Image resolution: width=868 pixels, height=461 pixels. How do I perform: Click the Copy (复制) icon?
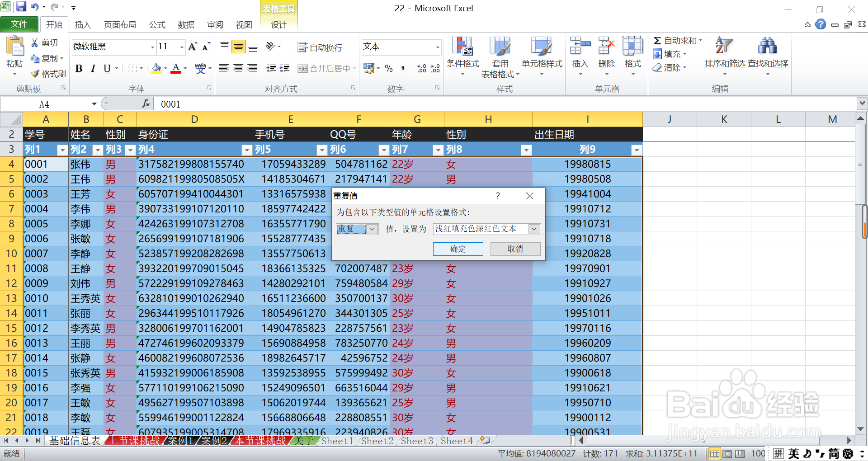[x=35, y=58]
